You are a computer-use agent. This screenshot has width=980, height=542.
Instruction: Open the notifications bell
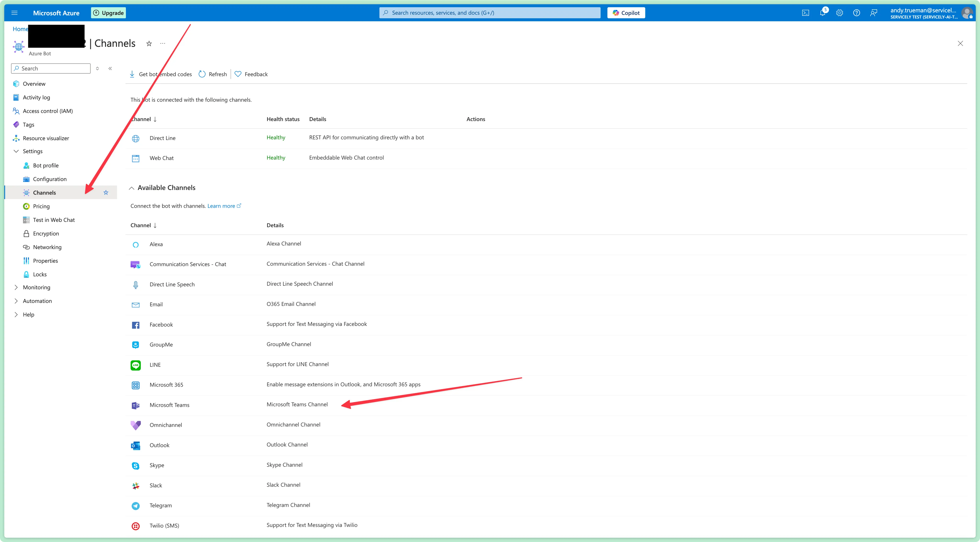(823, 12)
